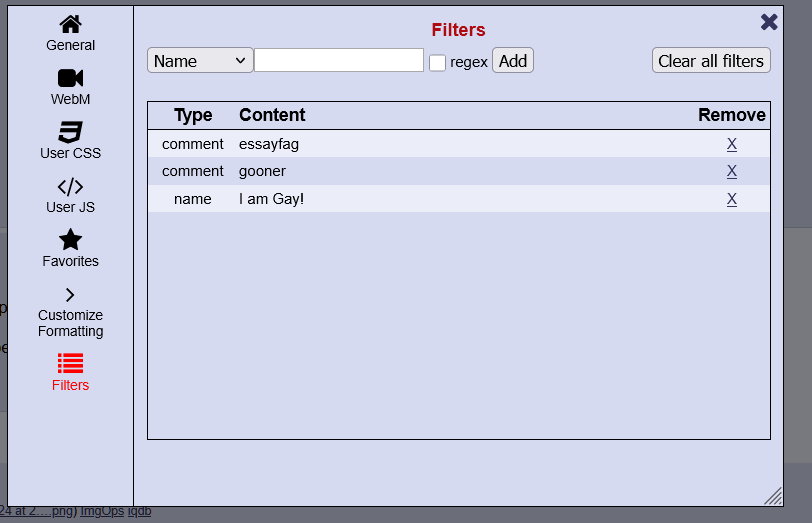Close the settings dialog with X icon
Viewport: 812px width, 523px height.
pyautogui.click(x=769, y=22)
